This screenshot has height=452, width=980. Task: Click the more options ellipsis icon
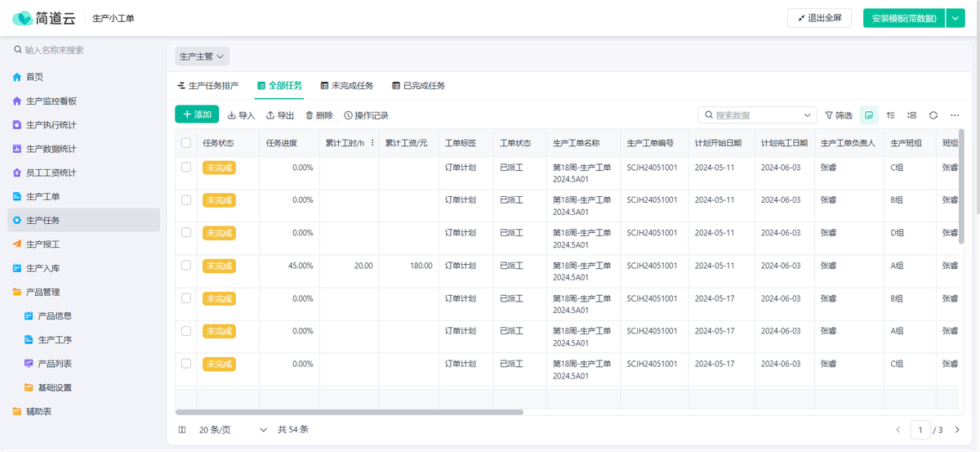(x=955, y=115)
